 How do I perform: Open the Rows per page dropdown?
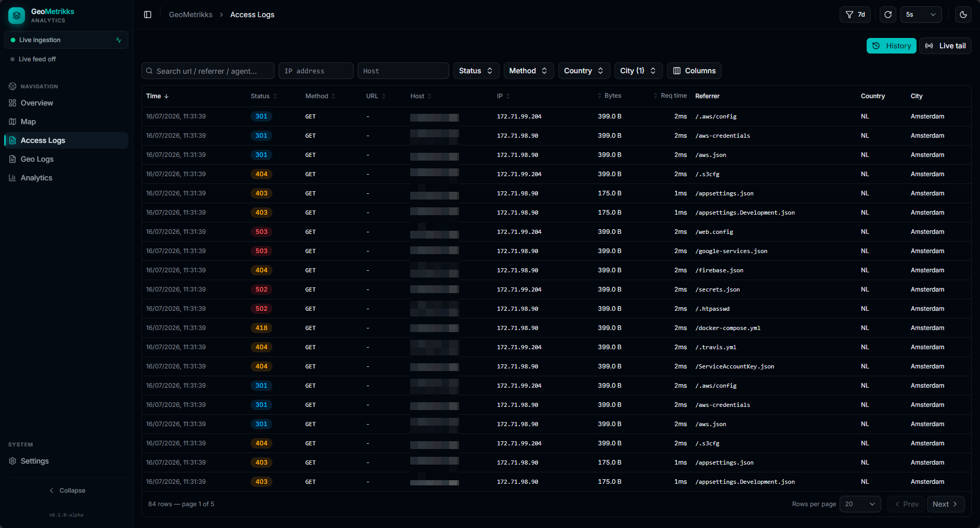pos(860,504)
